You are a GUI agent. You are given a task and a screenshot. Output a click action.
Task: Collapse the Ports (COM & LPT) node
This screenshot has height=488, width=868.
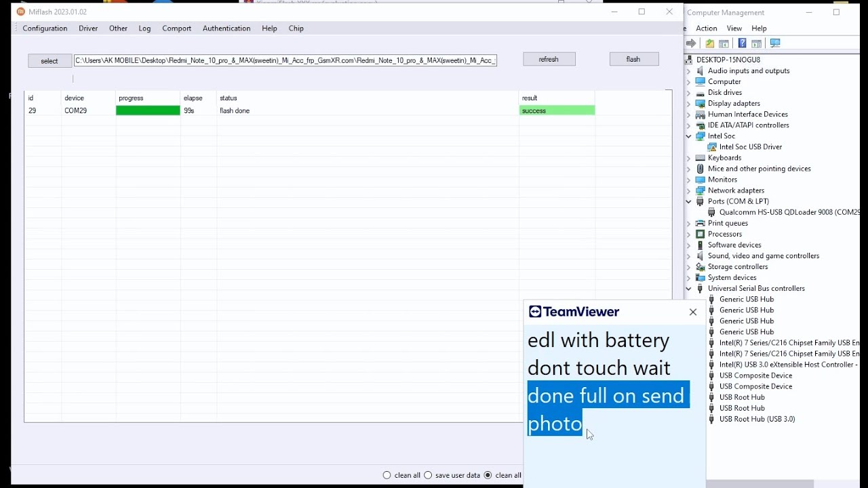point(689,201)
